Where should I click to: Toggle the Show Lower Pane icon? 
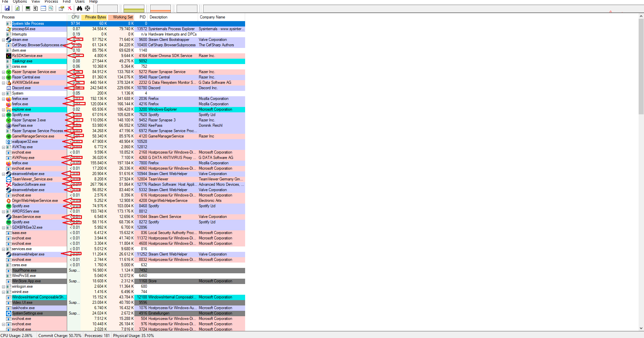pyautogui.click(x=43, y=8)
